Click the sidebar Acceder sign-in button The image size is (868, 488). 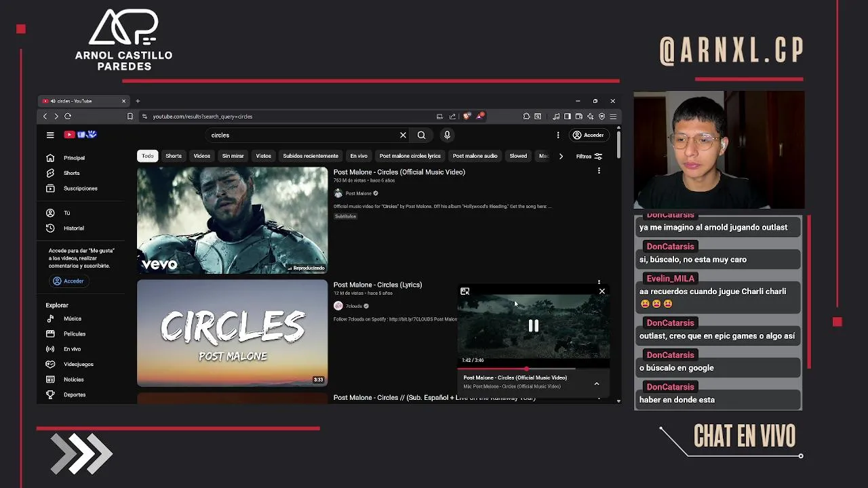click(x=68, y=281)
